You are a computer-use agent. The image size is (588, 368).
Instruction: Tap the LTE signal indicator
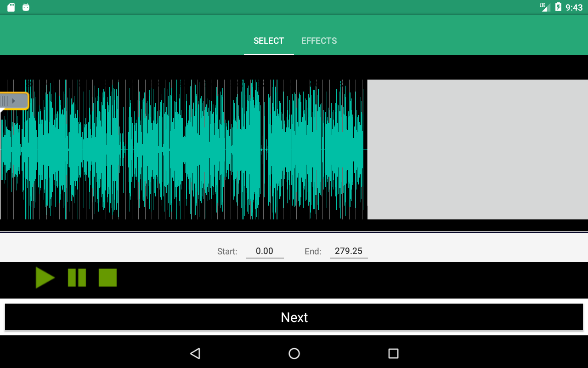(x=545, y=7)
